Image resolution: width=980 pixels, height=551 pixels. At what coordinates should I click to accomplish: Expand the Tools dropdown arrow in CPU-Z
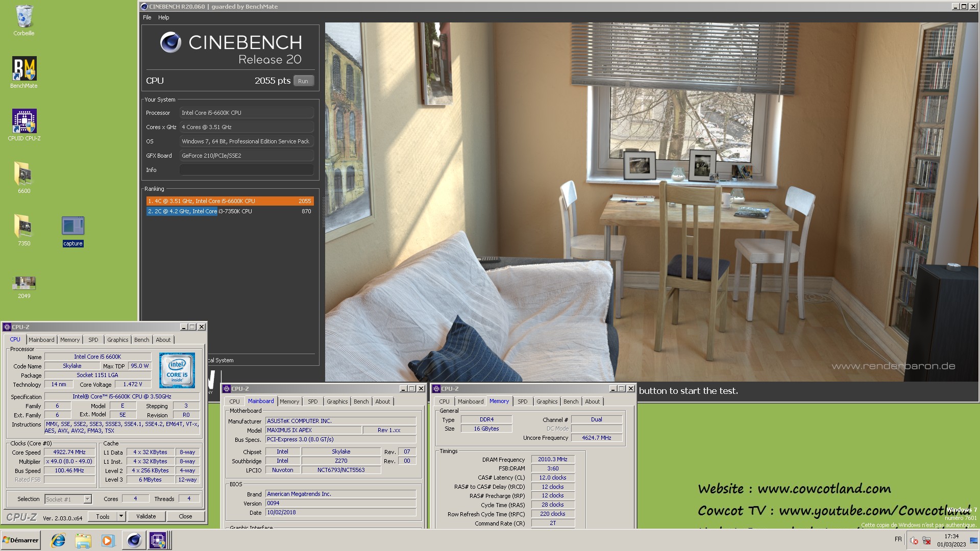point(121,517)
